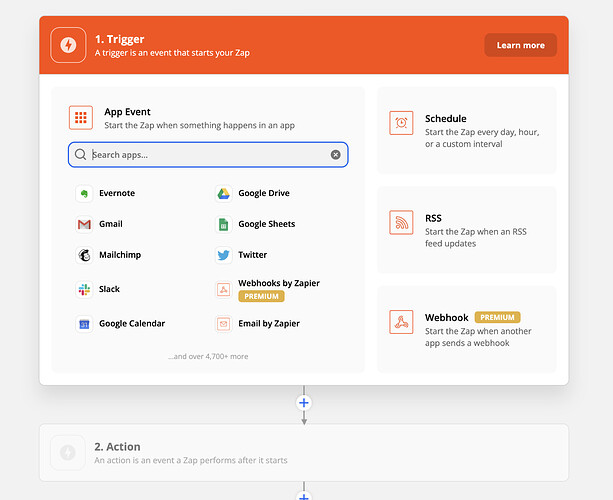Click 'Start the Zap when an RSS' description

coord(476,238)
